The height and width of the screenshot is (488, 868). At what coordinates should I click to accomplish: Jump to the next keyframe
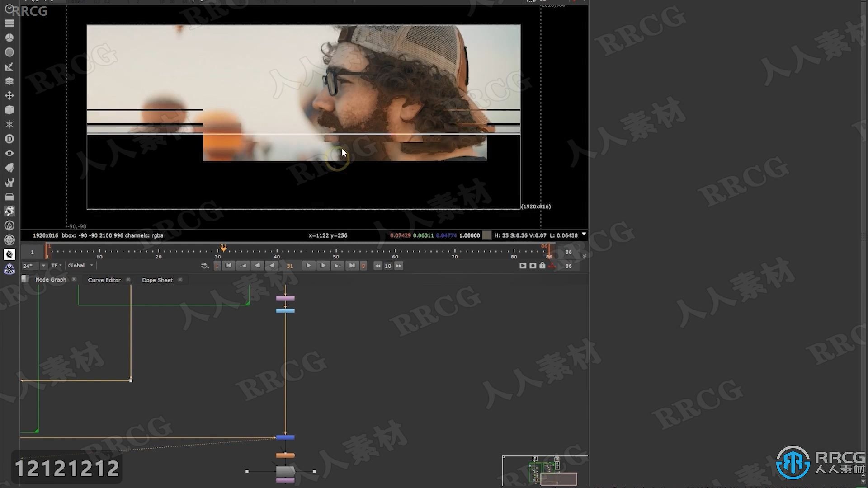click(x=337, y=266)
